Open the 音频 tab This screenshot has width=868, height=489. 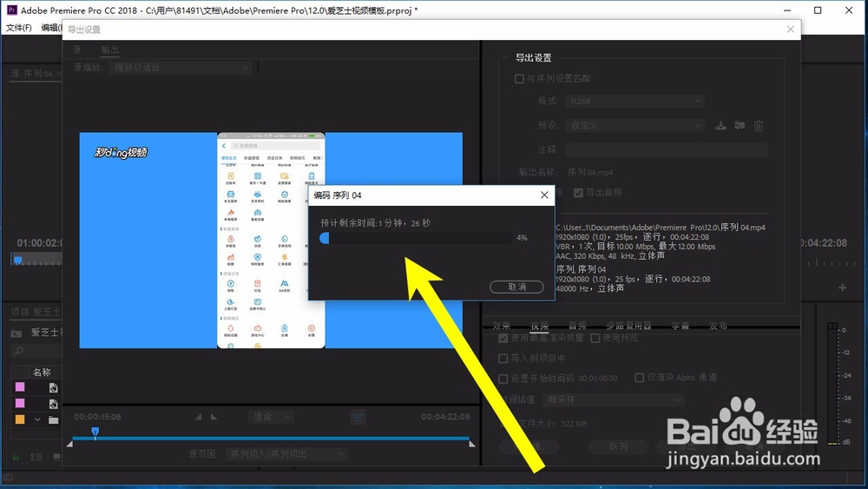tap(577, 326)
